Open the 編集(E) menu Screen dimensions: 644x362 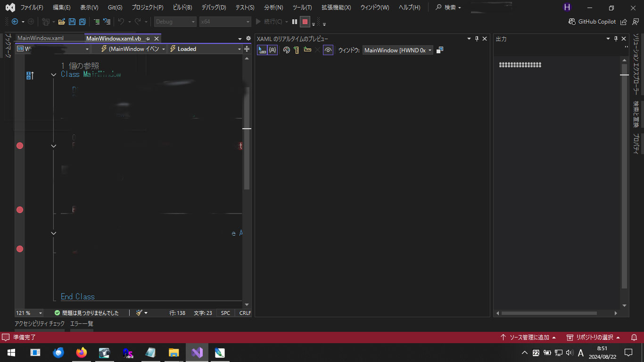pyautogui.click(x=62, y=8)
